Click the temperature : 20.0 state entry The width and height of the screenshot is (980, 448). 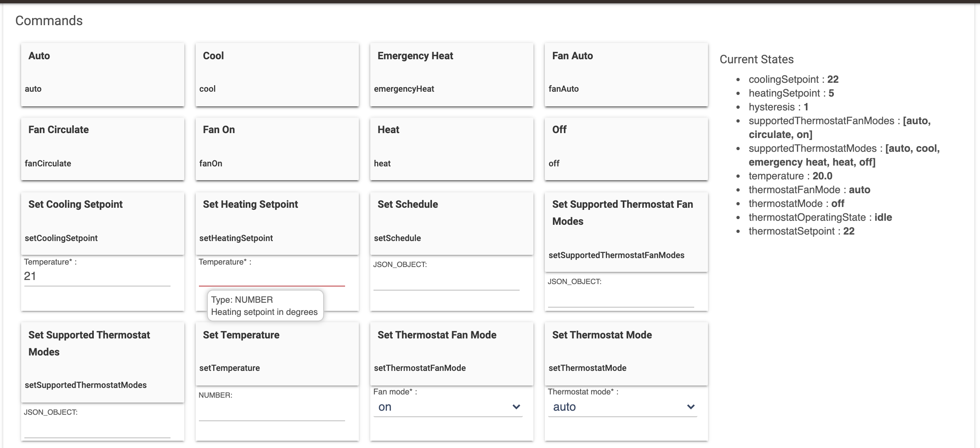click(790, 176)
